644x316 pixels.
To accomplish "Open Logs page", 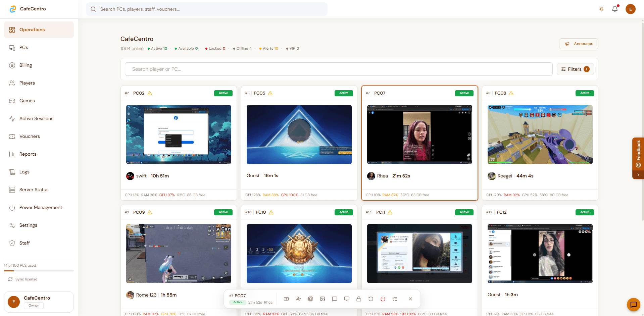I will point(39,172).
